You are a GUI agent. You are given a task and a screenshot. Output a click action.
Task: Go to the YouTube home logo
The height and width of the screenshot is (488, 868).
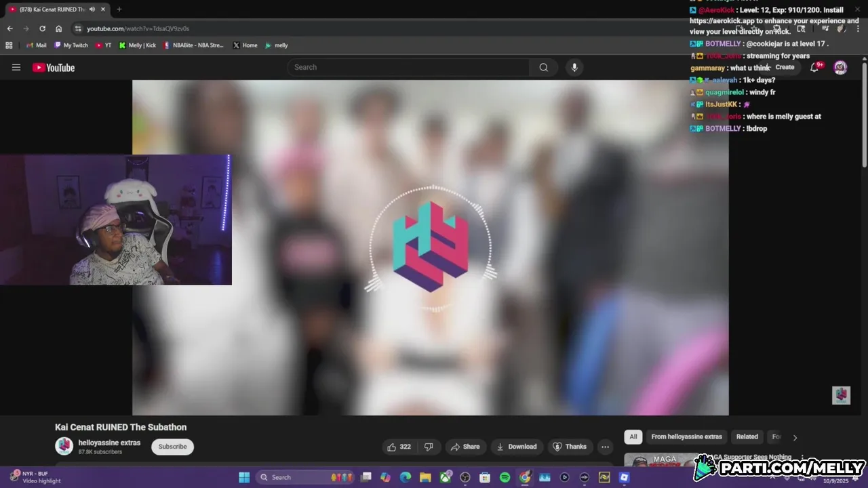(54, 67)
